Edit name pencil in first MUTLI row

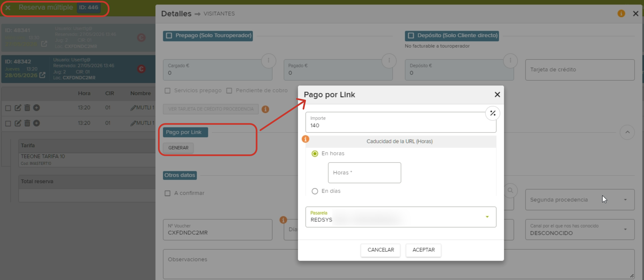133,108
